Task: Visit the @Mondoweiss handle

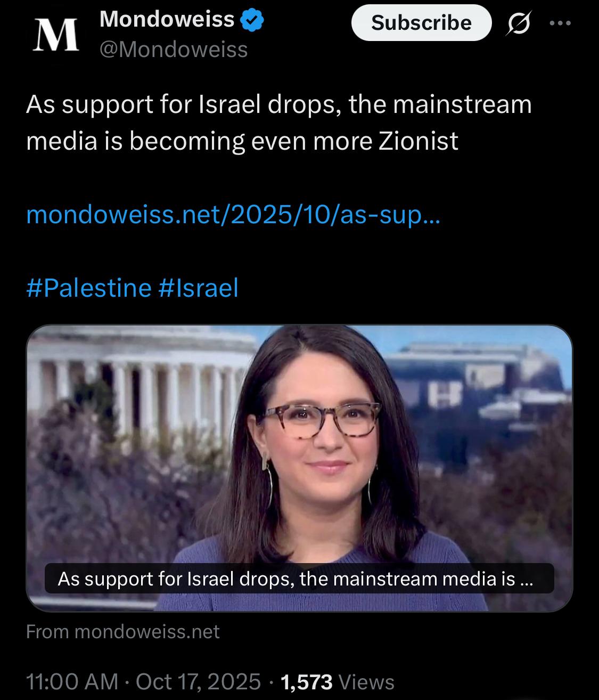Action: 174,50
